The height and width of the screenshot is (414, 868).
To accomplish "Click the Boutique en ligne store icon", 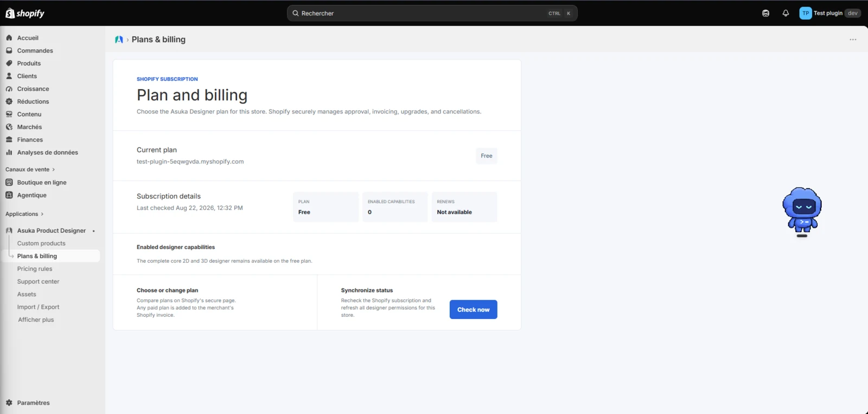I will click(x=9, y=182).
